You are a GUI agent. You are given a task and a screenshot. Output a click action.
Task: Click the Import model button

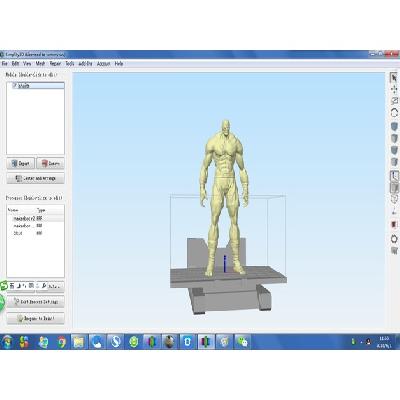[21, 163]
